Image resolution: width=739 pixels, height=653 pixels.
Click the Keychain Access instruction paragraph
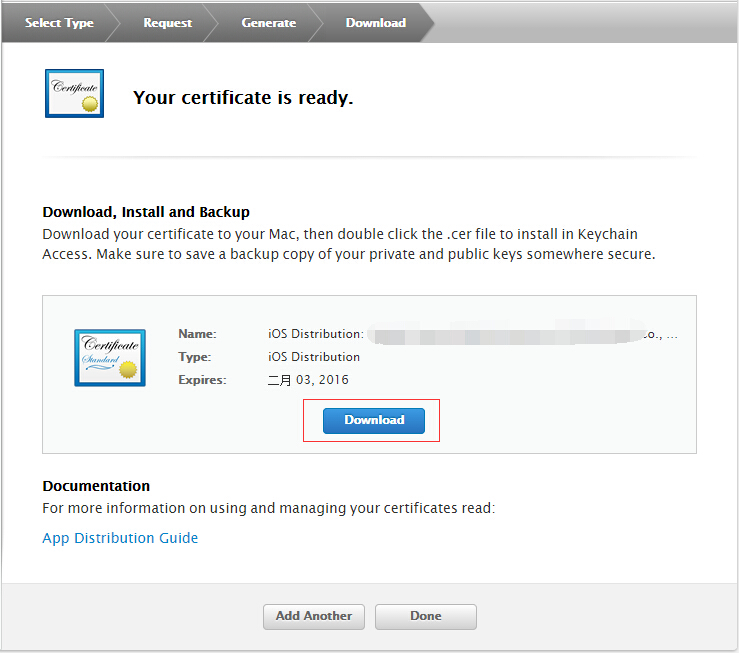pos(349,244)
